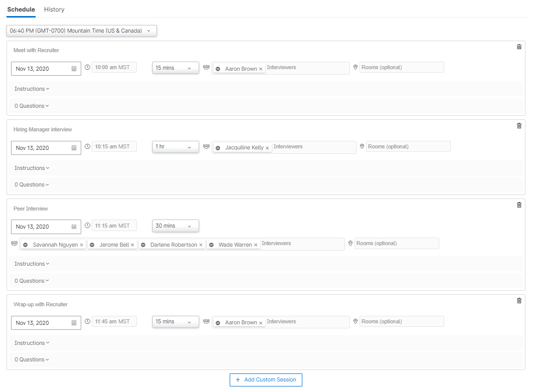
Task: Delete the Wrap-up with Recruiter session
Action: pyautogui.click(x=519, y=301)
